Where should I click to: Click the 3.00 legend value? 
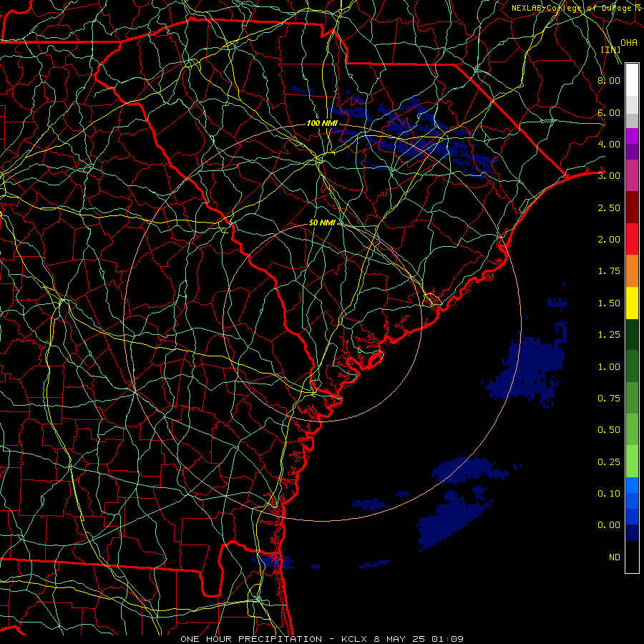[609, 176]
